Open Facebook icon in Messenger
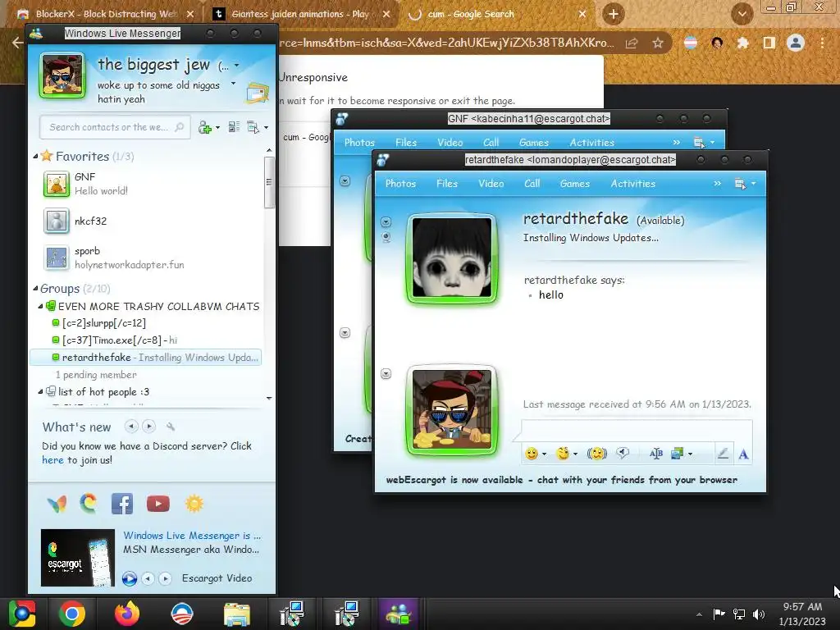 click(122, 504)
